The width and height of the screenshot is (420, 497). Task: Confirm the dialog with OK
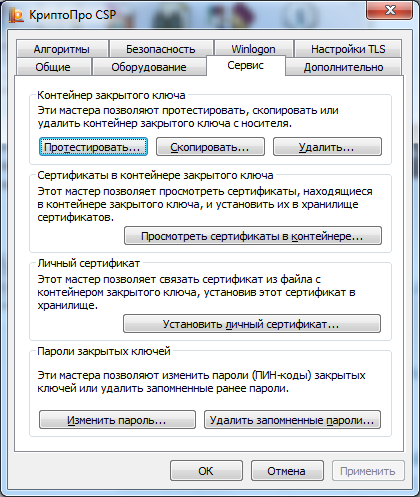206,471
